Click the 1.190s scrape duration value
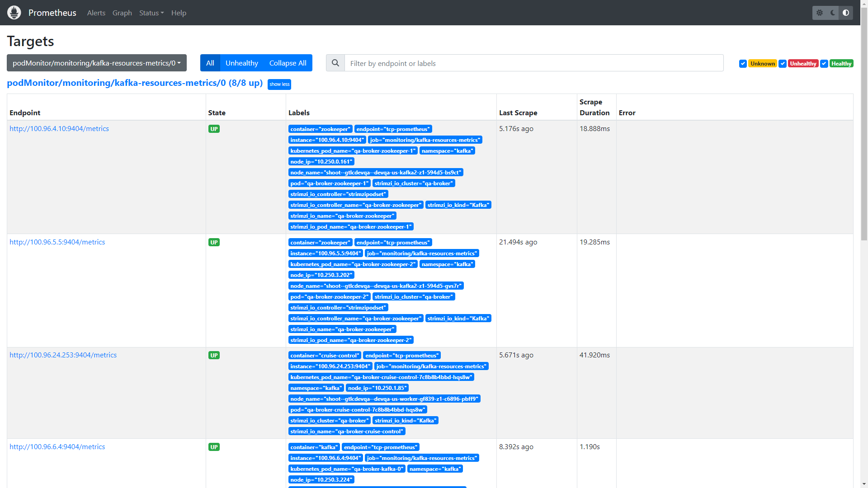This screenshot has height=488, width=868. (590, 447)
